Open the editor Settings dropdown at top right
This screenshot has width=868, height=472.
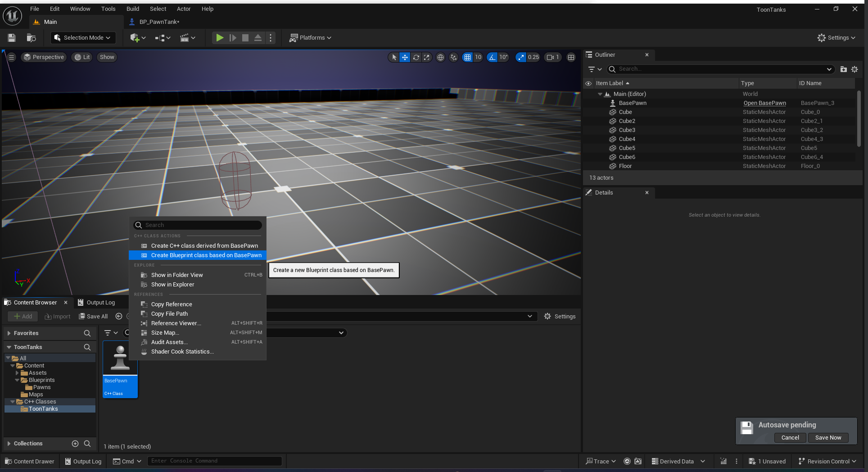[x=836, y=38]
